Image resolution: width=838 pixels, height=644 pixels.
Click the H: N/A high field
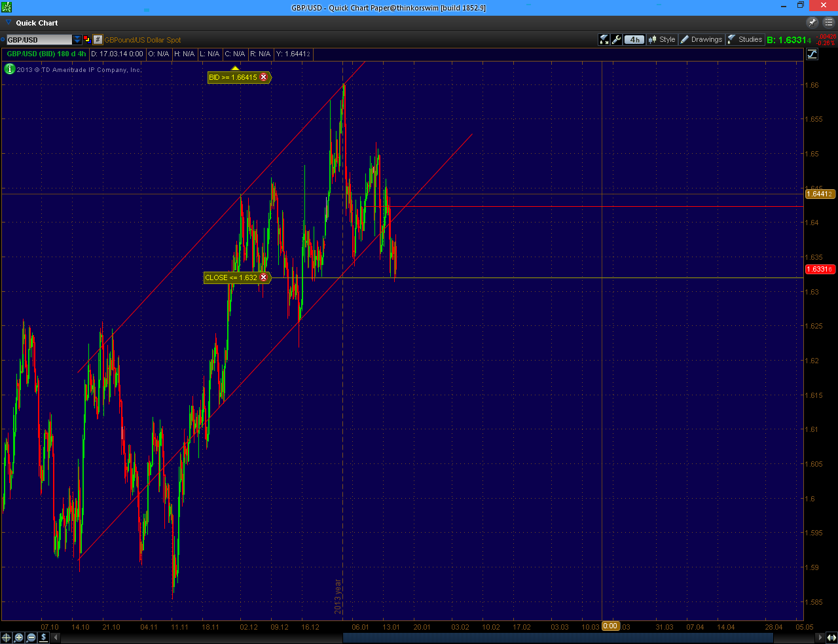tap(184, 54)
